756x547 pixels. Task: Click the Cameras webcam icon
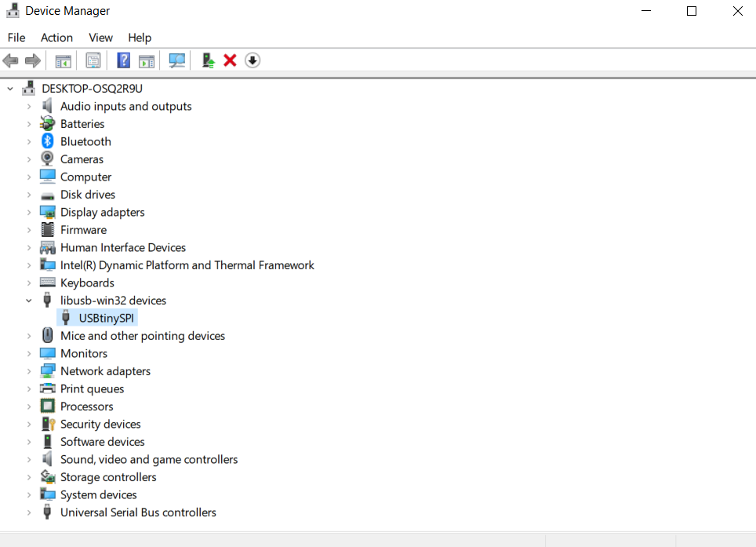pos(47,159)
